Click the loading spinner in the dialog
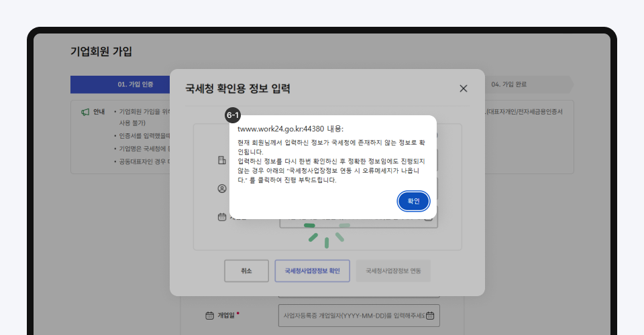 click(x=326, y=232)
